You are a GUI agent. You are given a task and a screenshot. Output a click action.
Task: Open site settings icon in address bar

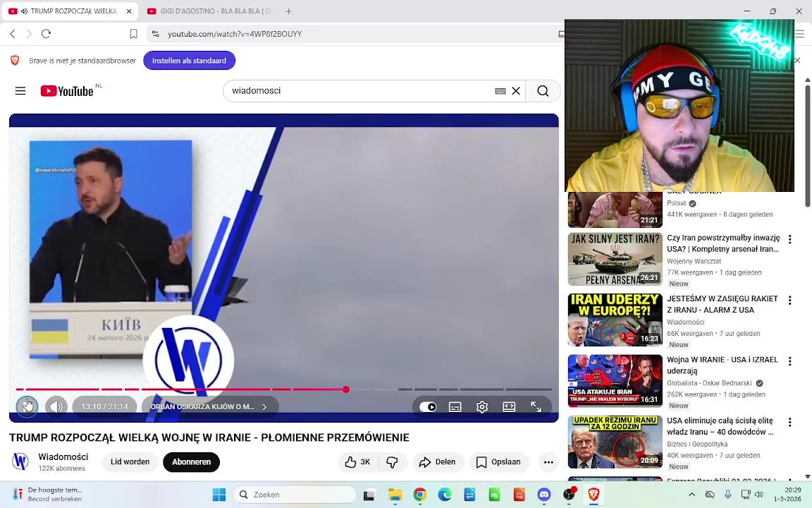coord(155,34)
